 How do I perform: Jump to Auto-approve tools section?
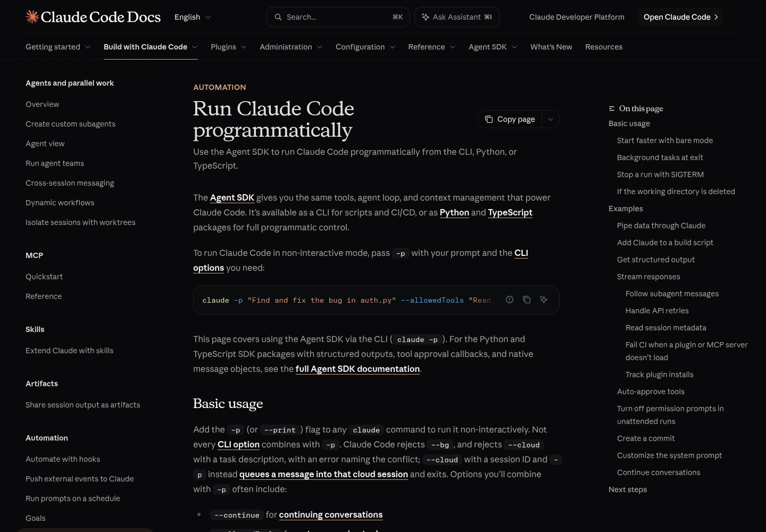(x=651, y=392)
